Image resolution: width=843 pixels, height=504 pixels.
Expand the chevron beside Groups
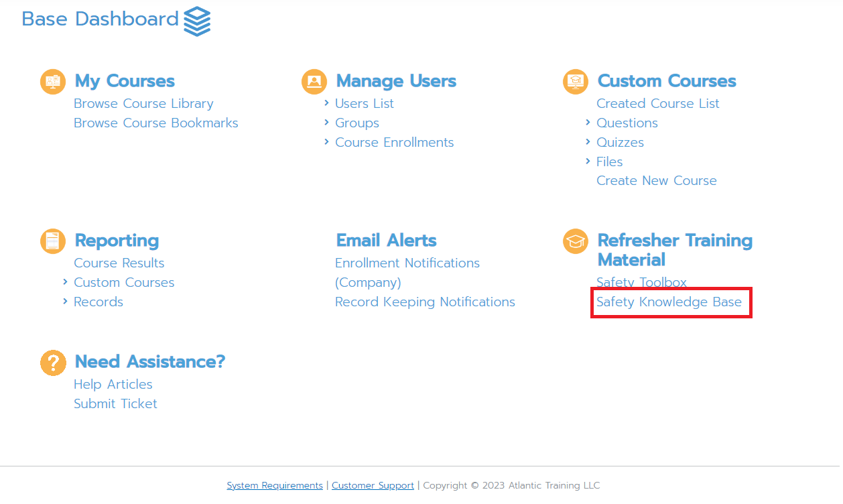click(x=326, y=123)
